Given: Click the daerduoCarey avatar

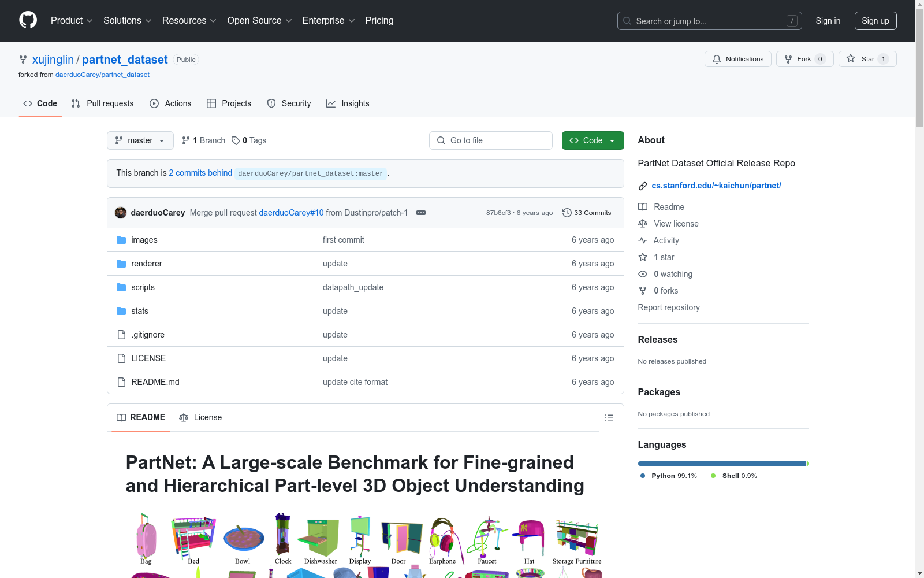Looking at the screenshot, I should 121,213.
